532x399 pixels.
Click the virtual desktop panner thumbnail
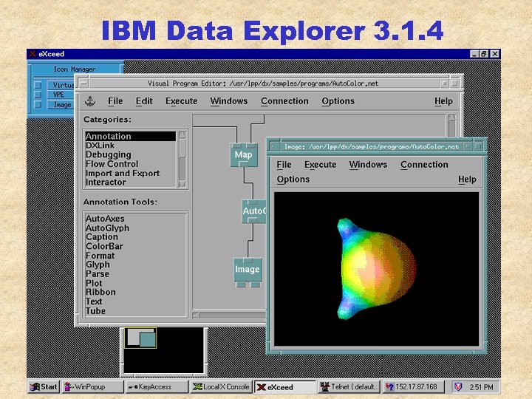(x=140, y=337)
